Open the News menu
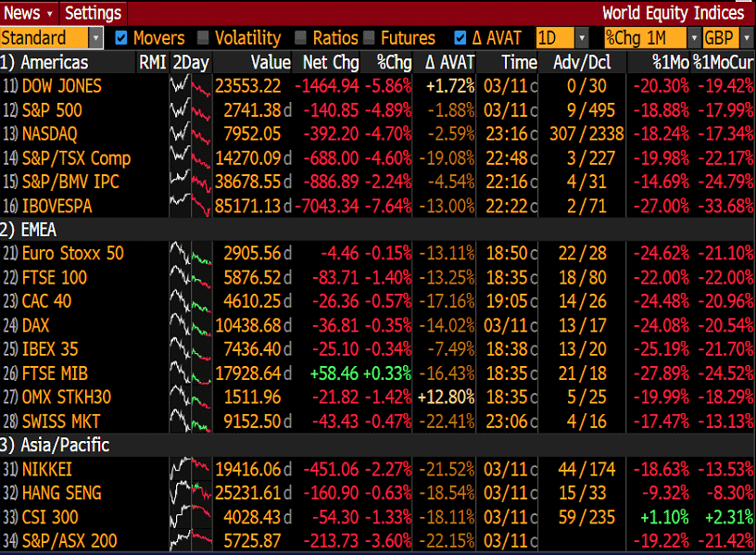This screenshot has width=756, height=555. pyautogui.click(x=28, y=13)
